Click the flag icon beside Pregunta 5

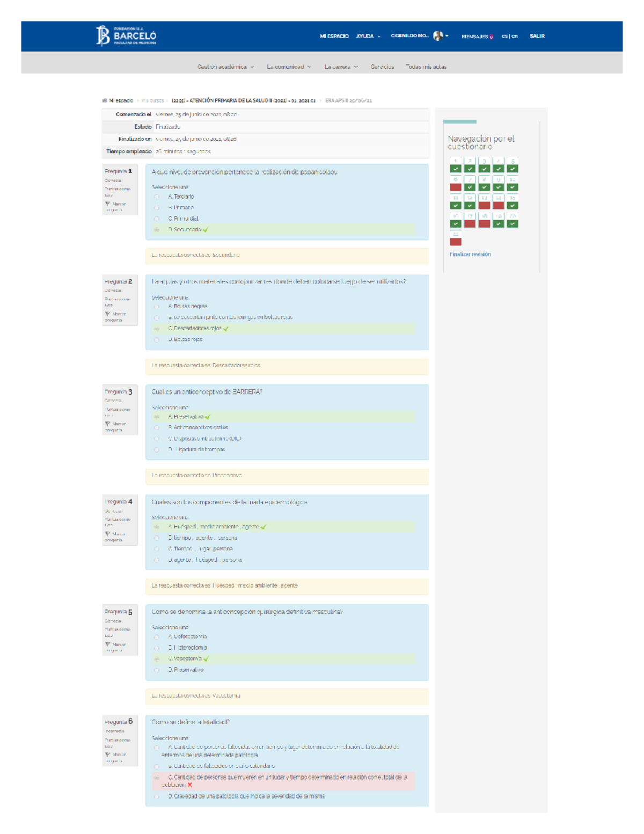click(108, 644)
